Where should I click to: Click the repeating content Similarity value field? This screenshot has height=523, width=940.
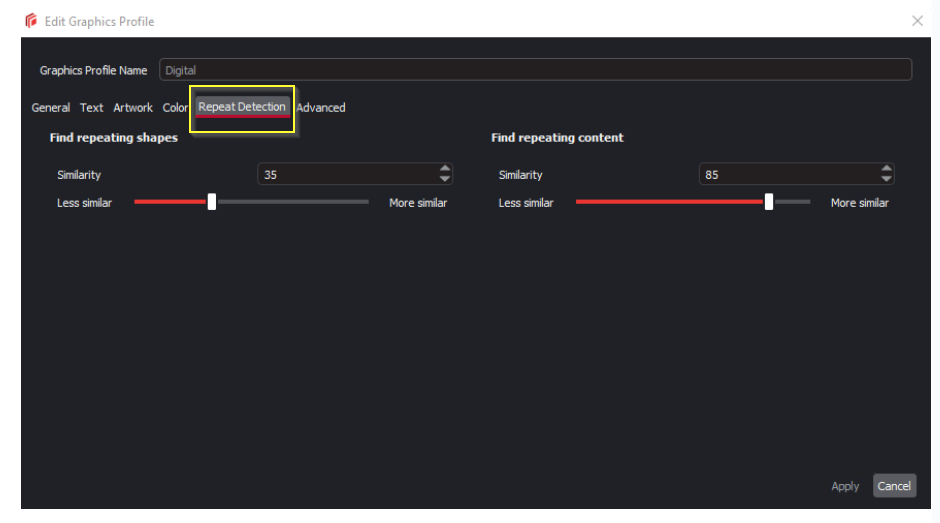point(787,175)
